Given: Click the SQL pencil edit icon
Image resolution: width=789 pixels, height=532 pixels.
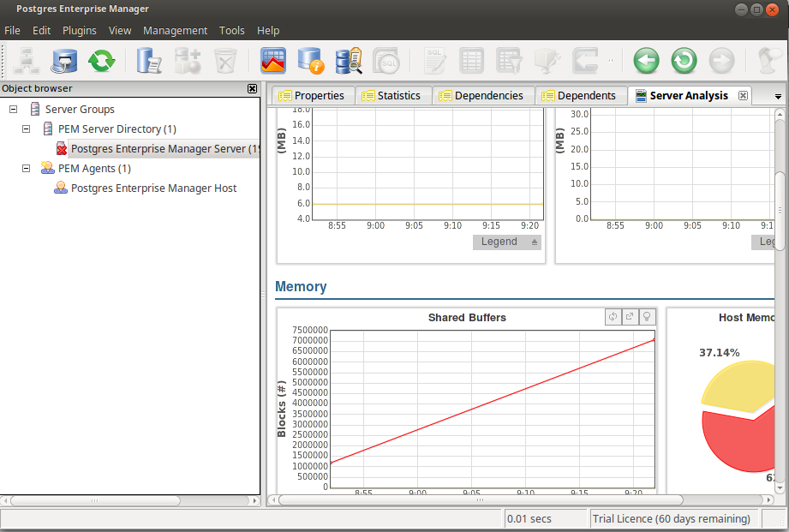Looking at the screenshot, I should (x=434, y=61).
